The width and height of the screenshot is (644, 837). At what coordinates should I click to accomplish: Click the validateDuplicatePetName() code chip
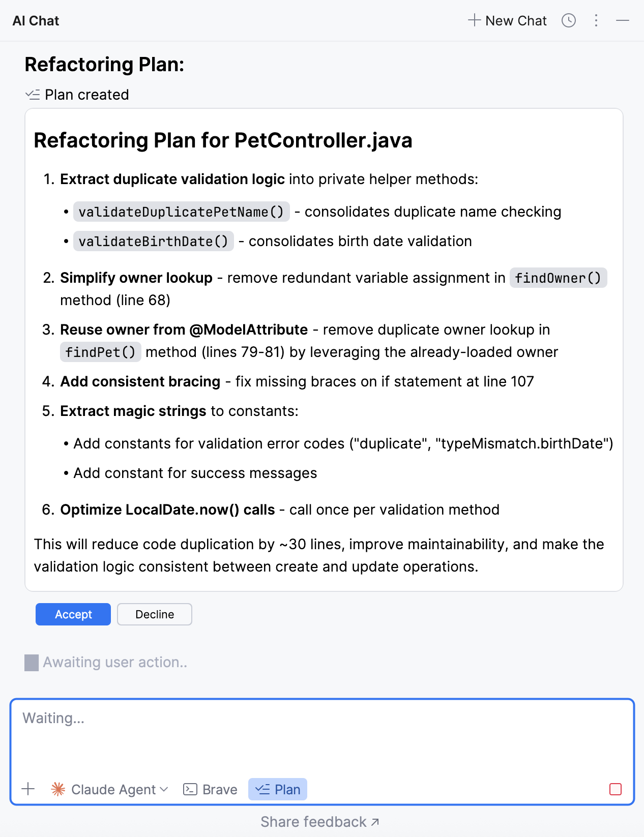point(182,212)
